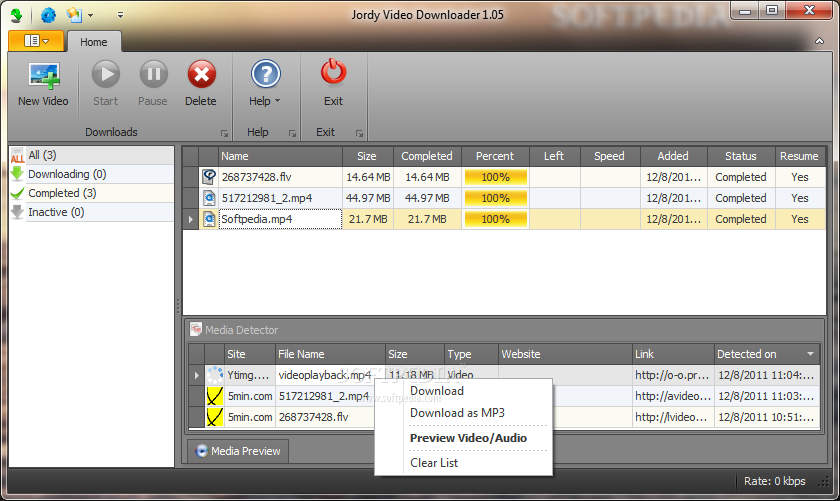Click row indicator arrow of videoplayback.mp4
This screenshot has width=840, height=501.
click(197, 375)
